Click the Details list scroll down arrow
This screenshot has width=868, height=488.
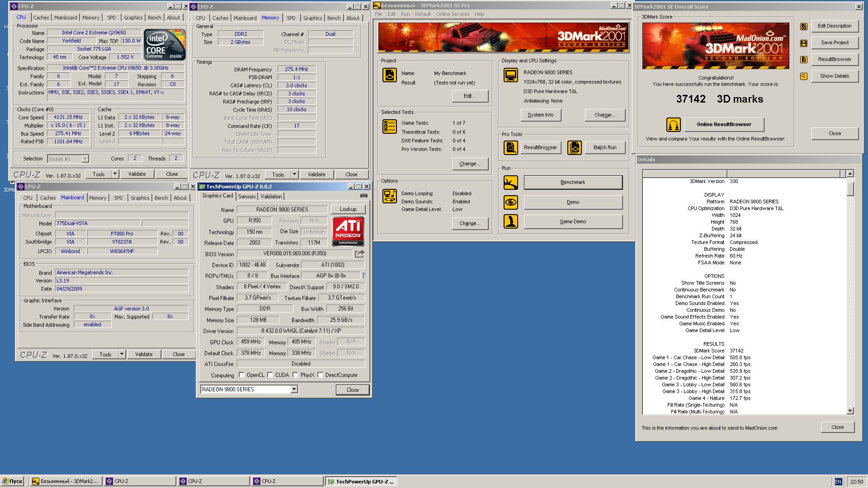pyautogui.click(x=850, y=411)
